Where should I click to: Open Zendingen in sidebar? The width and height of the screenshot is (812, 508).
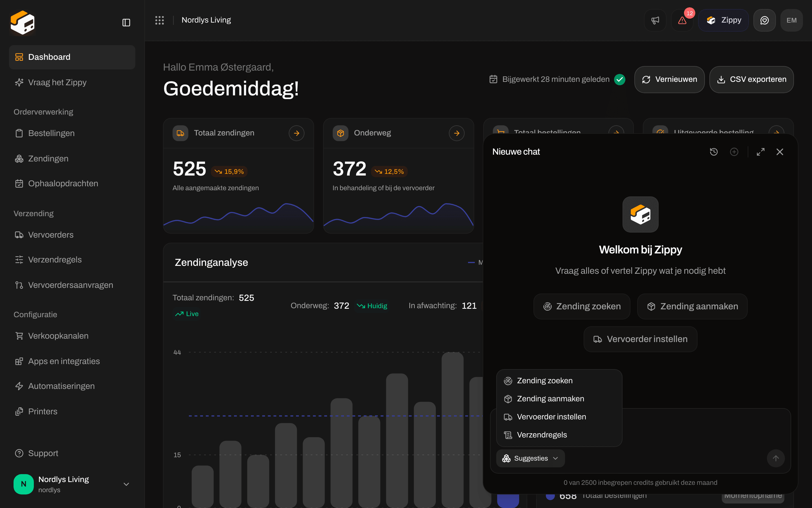(x=72, y=159)
